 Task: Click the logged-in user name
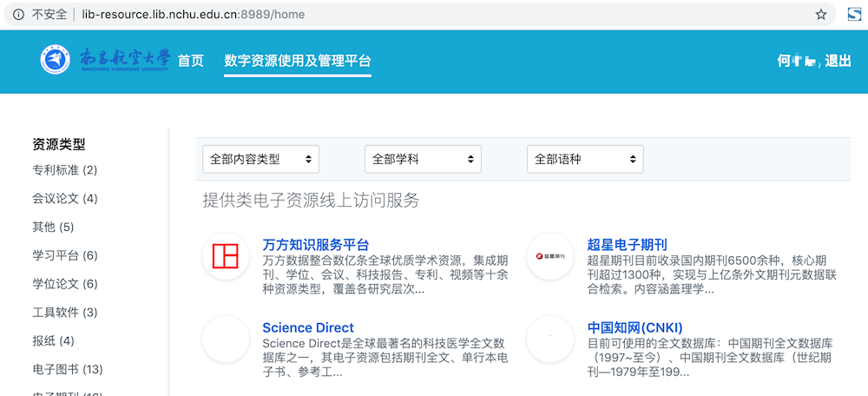coord(797,61)
